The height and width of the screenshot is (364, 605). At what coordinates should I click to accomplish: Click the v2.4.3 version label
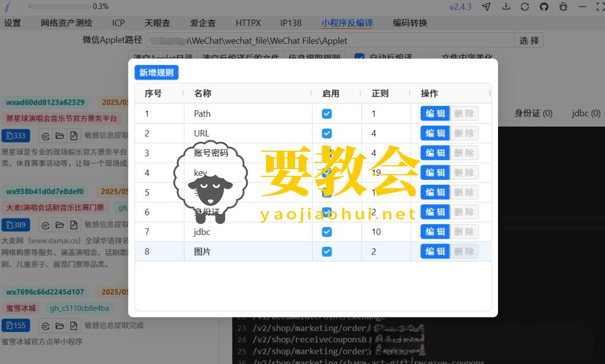[x=460, y=7]
